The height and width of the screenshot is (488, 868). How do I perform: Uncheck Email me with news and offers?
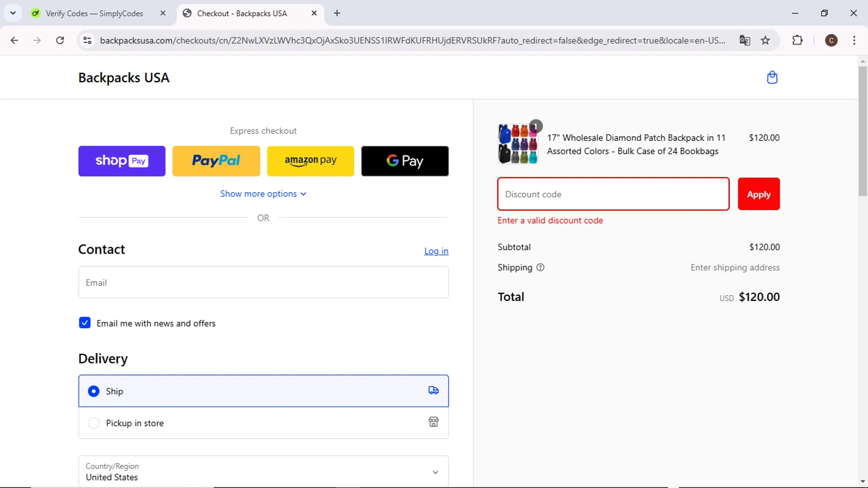[x=84, y=323]
